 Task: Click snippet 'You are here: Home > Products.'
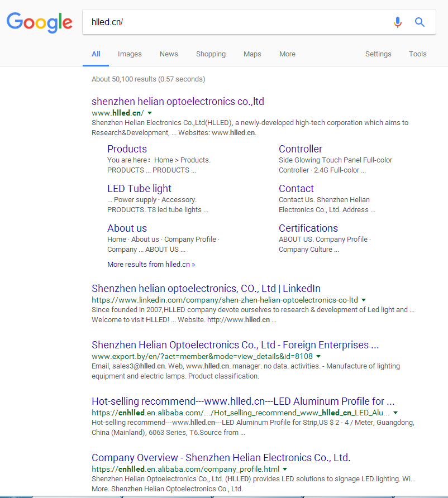[x=159, y=160]
